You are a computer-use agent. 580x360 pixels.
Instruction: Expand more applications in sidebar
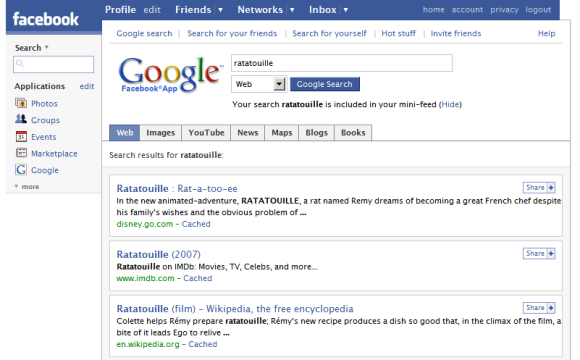27,186
